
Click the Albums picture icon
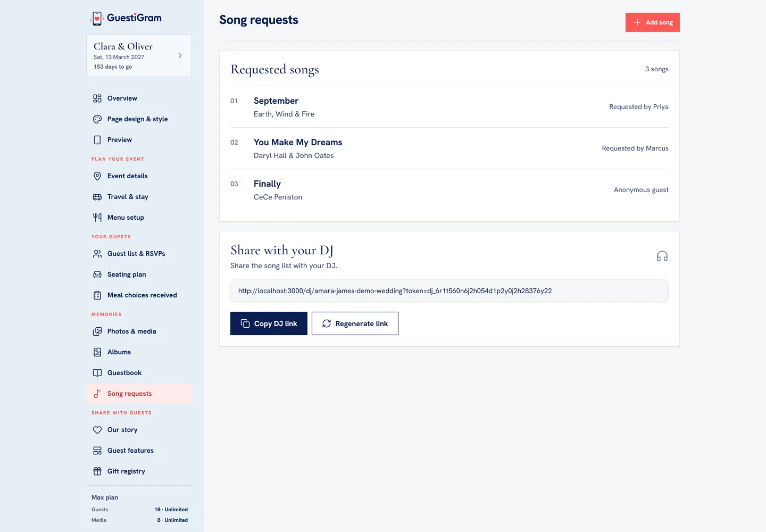coord(97,352)
